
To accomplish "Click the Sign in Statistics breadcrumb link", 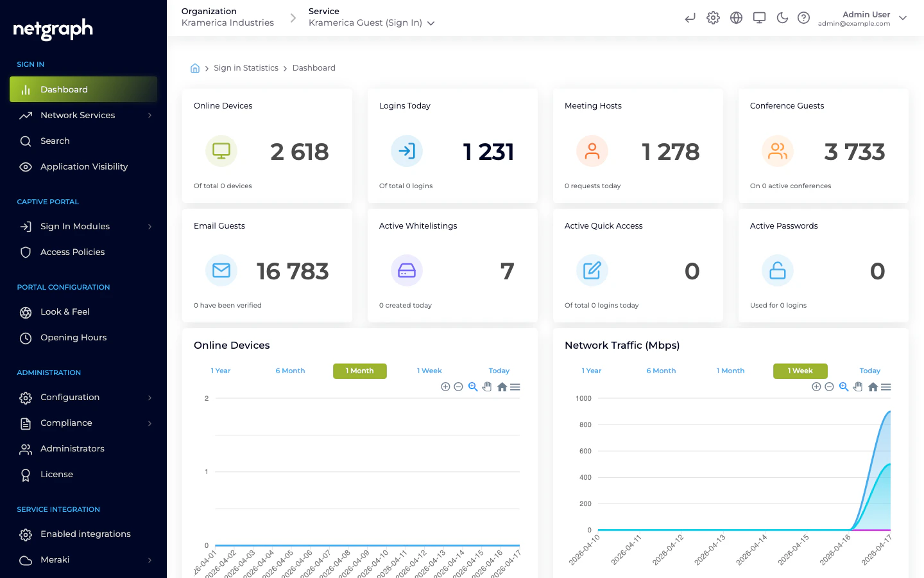I will (x=246, y=67).
